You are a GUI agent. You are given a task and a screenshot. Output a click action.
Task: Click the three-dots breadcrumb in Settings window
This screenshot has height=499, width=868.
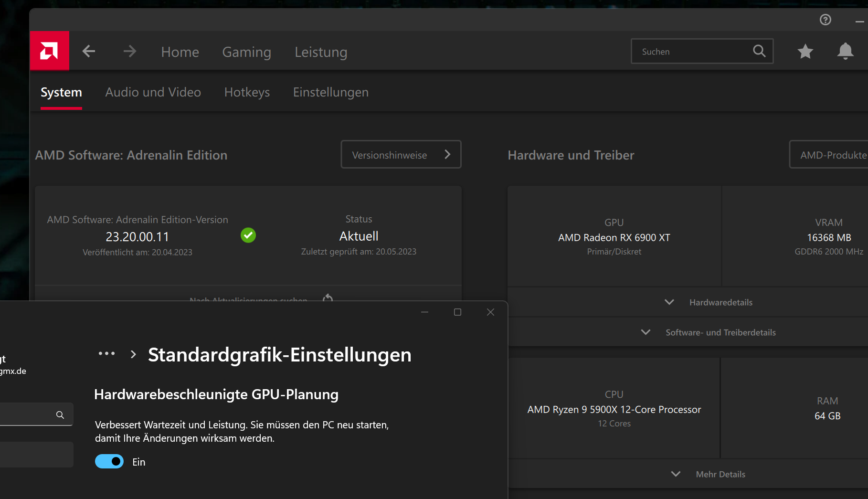(106, 354)
